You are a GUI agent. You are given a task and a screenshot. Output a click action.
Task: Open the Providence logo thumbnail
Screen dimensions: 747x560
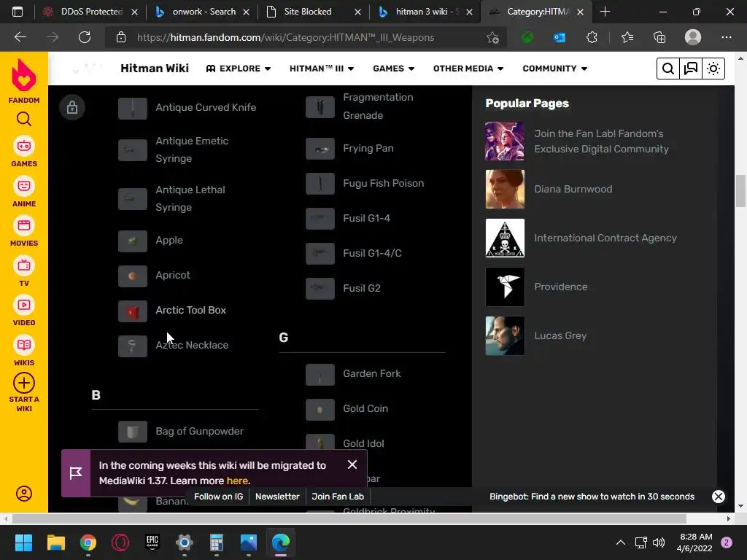tap(505, 287)
